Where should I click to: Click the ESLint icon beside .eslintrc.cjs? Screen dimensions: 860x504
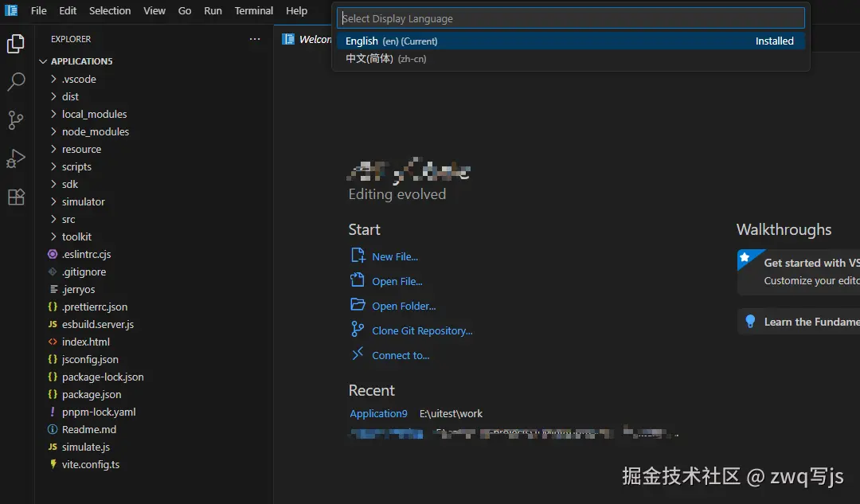pos(53,254)
